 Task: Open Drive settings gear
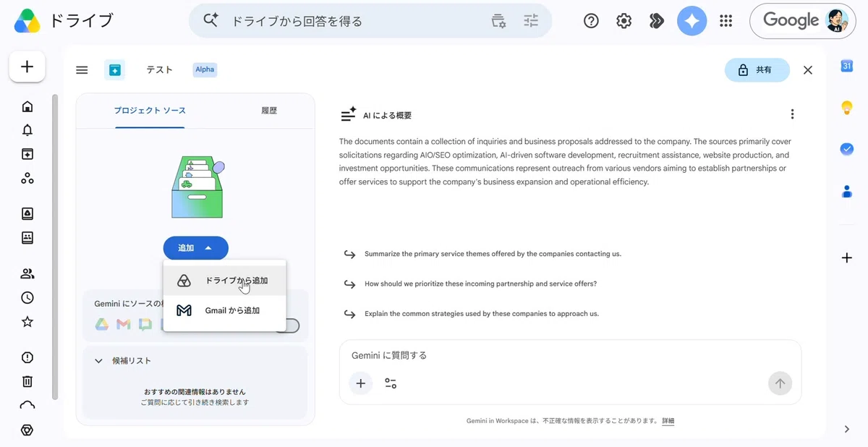coord(624,21)
